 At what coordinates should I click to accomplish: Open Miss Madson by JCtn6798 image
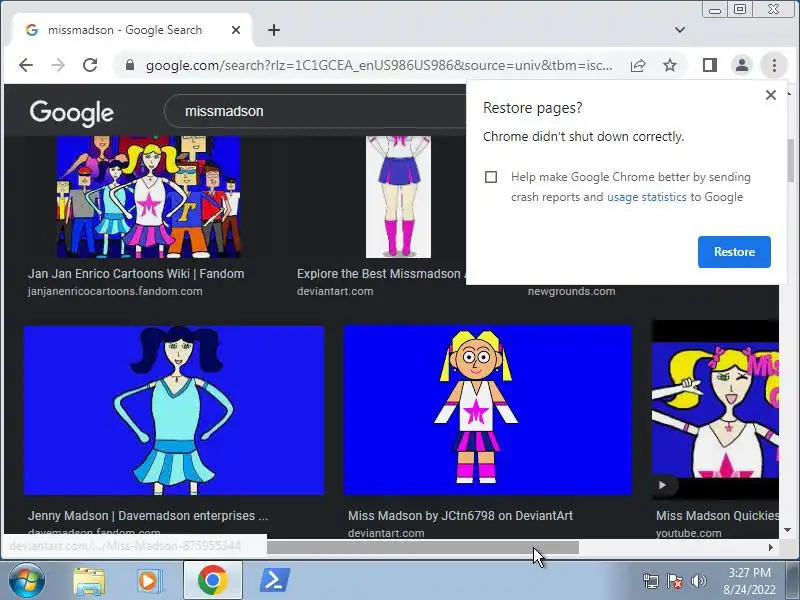point(488,410)
